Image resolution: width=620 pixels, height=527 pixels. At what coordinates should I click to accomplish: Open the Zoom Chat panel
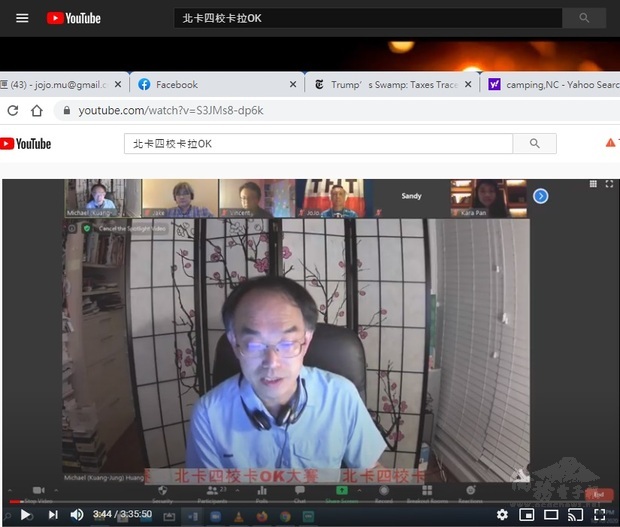click(x=300, y=494)
